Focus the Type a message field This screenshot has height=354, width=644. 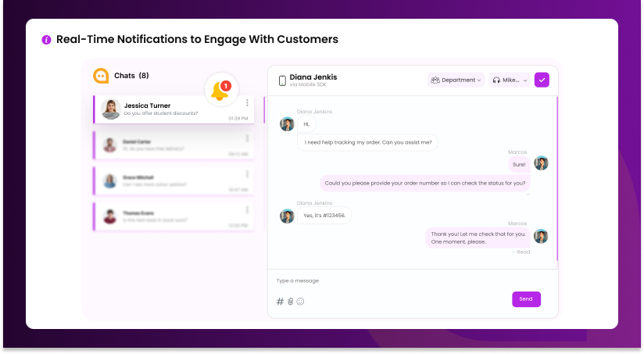(x=391, y=281)
